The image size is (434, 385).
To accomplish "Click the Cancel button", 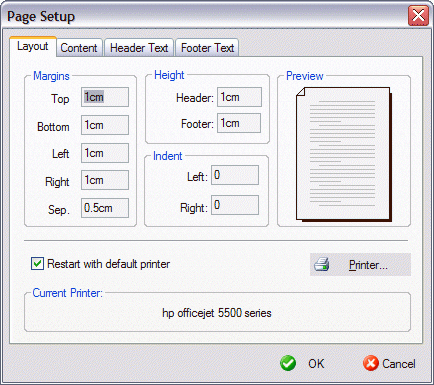I will (x=389, y=363).
